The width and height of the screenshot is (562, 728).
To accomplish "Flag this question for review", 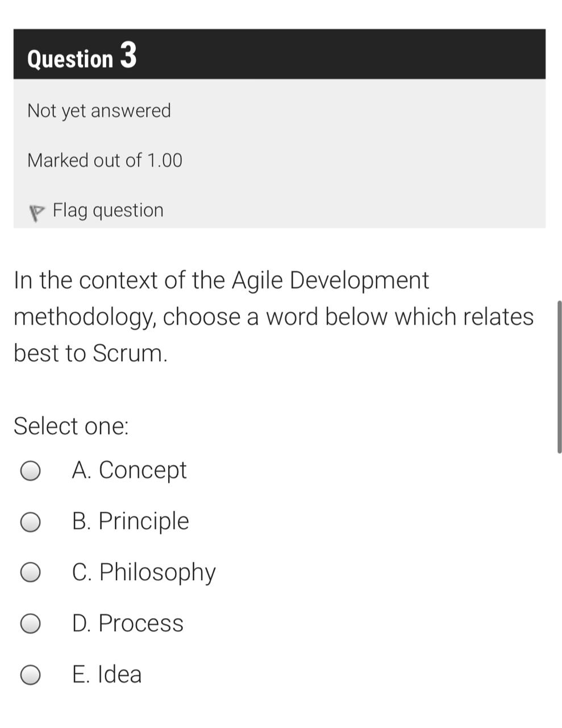I will point(108,210).
